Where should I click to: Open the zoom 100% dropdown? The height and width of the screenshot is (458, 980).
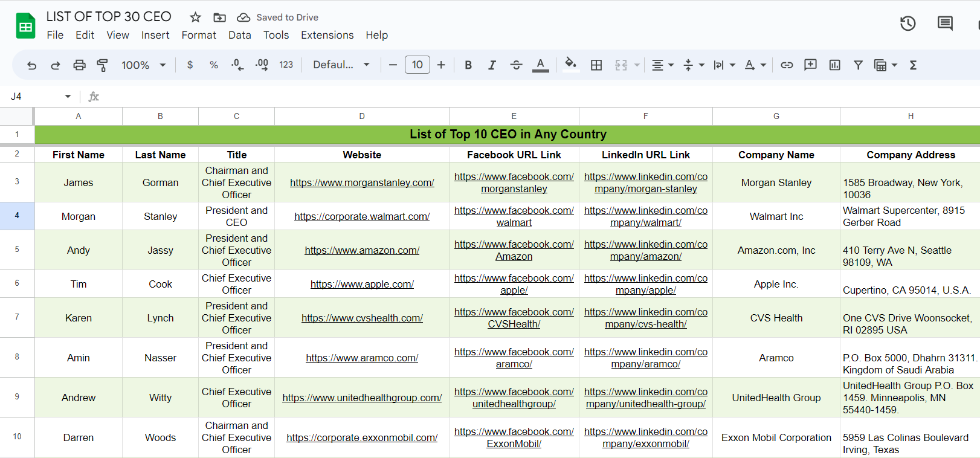(x=144, y=65)
